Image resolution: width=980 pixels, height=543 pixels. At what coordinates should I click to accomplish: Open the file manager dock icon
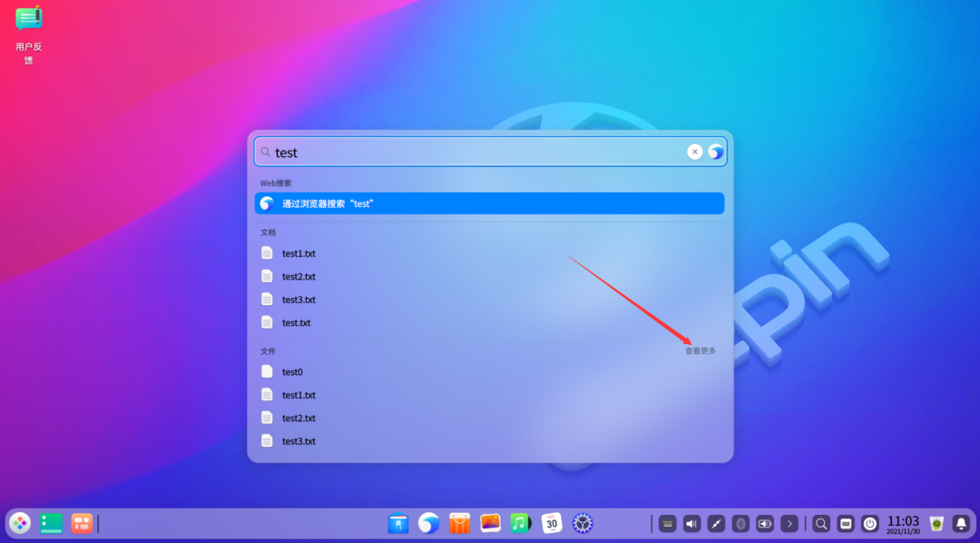[398, 523]
